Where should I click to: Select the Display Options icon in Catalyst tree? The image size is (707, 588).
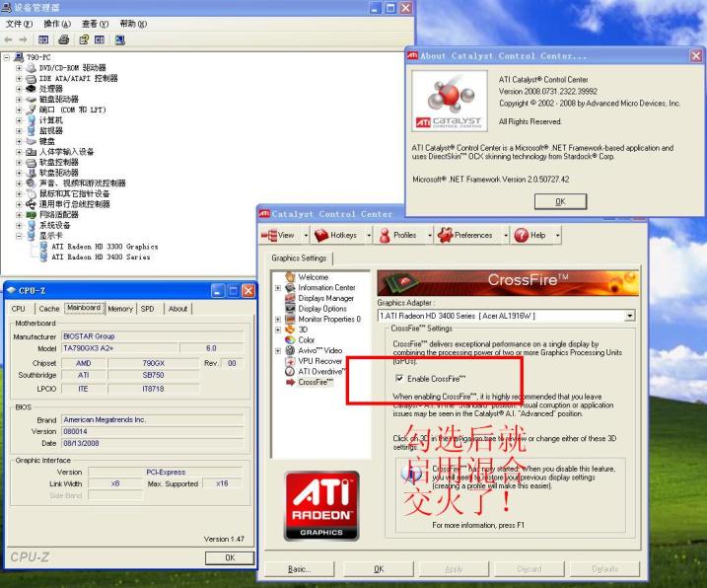(x=290, y=308)
